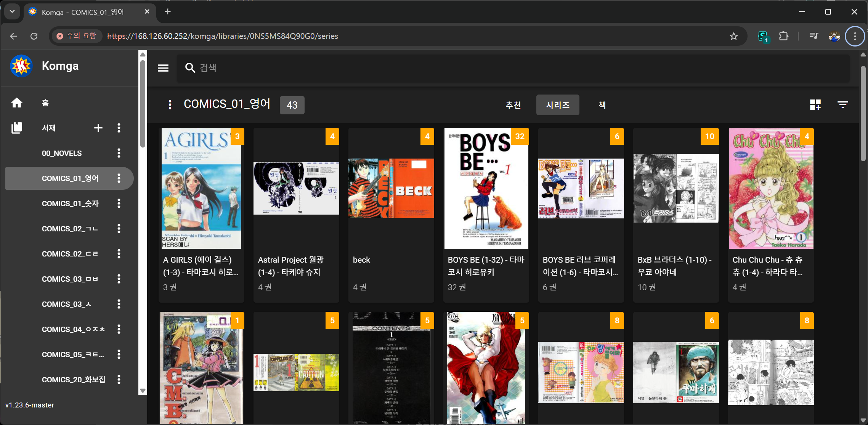The height and width of the screenshot is (425, 868).
Task: Open the page size grid icon
Action: pos(815,104)
